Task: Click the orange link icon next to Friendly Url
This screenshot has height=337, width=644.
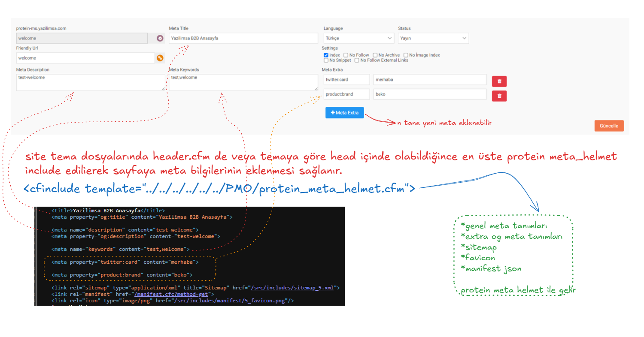Action: point(160,58)
